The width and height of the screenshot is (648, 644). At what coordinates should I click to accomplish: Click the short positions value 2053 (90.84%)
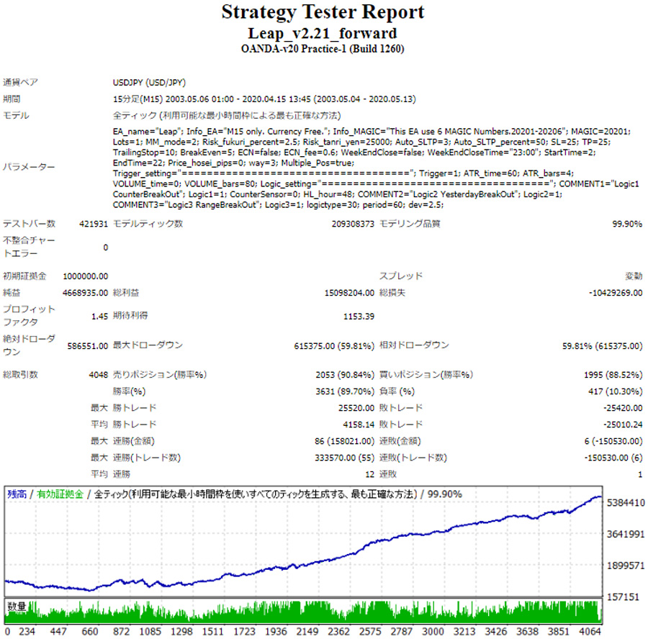click(345, 375)
